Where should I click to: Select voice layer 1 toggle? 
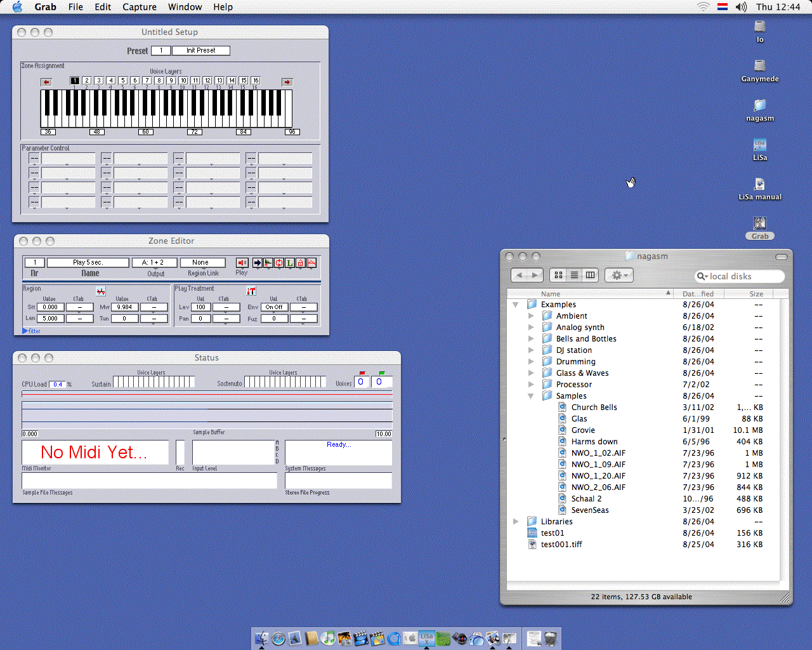(75, 81)
